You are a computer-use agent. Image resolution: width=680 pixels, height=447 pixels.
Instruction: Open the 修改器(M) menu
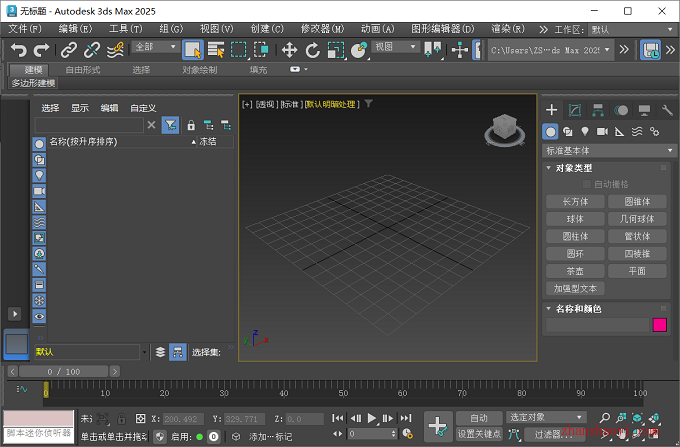point(322,29)
